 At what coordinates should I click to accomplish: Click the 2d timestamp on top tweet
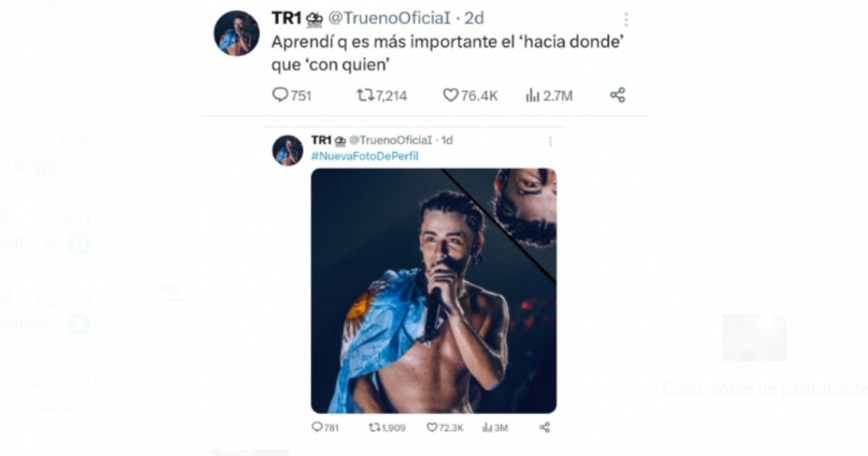[x=474, y=19]
